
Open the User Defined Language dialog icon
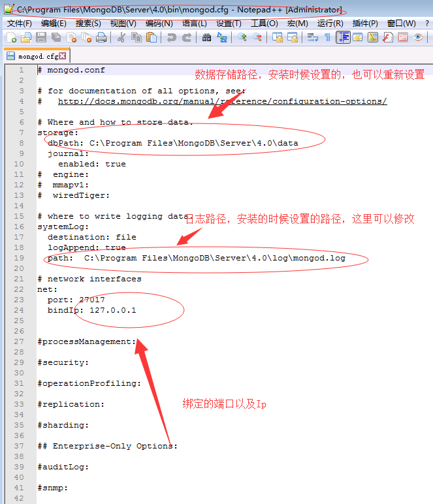(x=358, y=38)
